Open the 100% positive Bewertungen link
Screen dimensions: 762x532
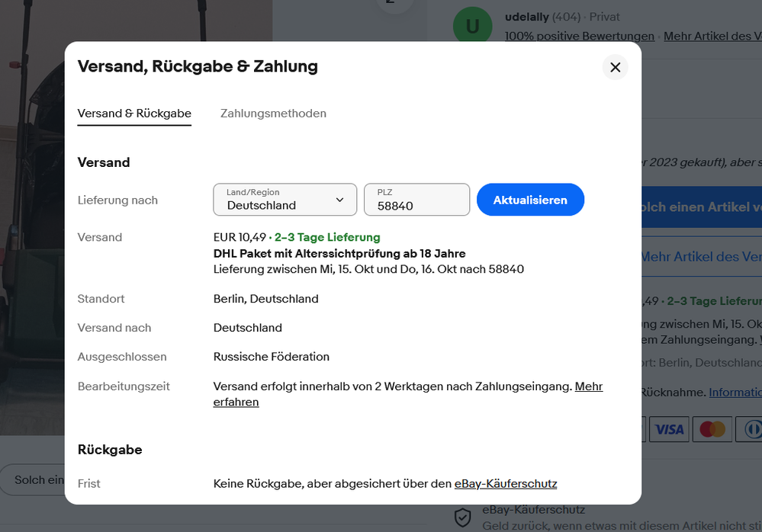(578, 36)
